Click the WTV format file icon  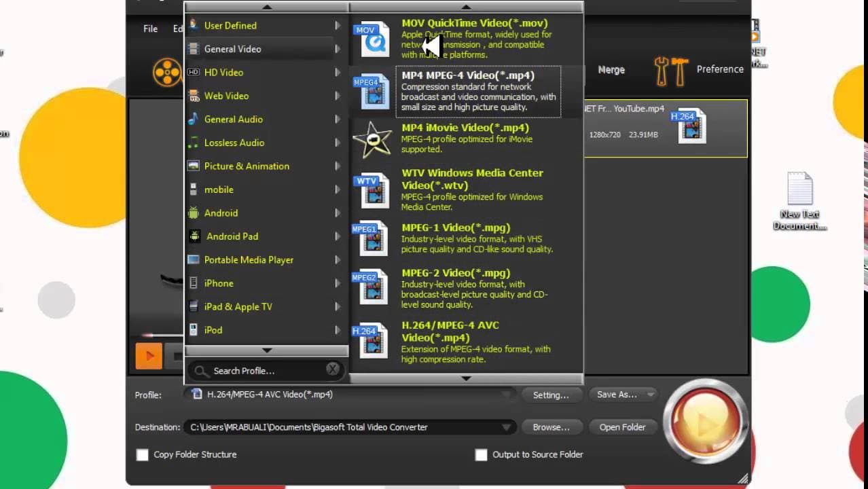[371, 190]
